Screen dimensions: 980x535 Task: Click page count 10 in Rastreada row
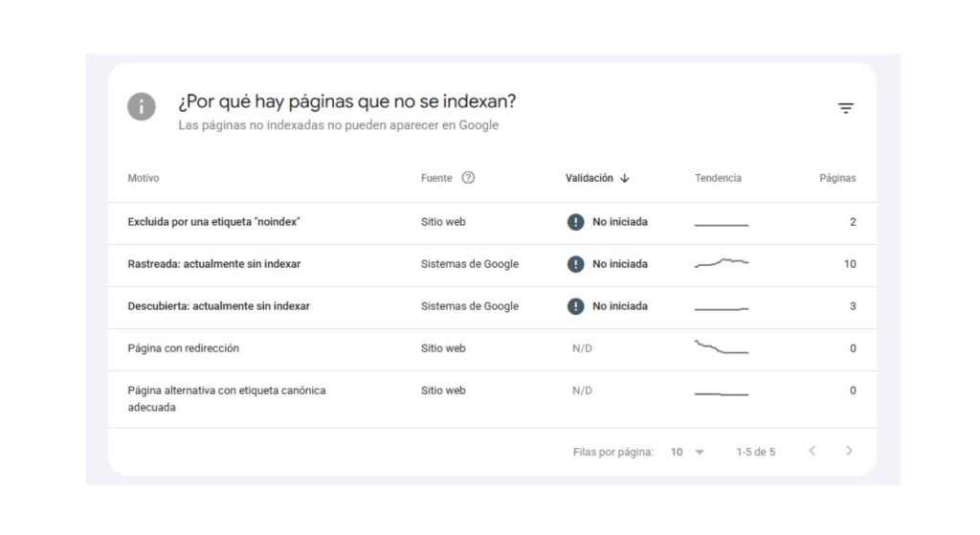coord(850,264)
